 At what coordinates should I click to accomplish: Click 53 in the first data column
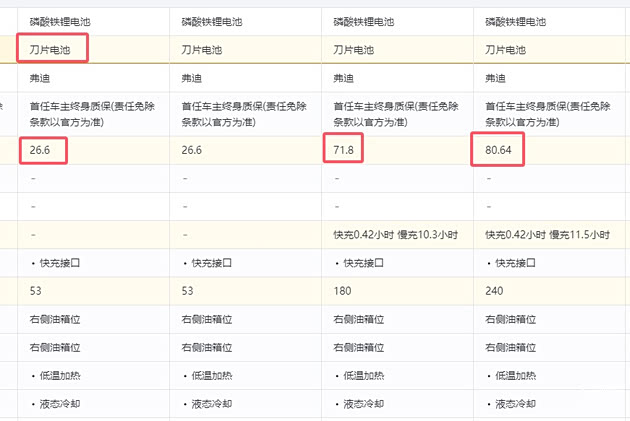(x=36, y=291)
